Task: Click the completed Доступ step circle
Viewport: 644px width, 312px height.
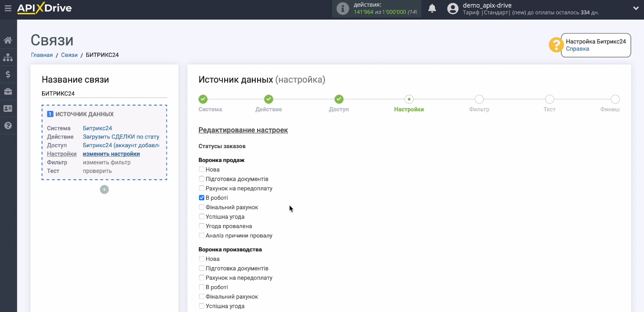Action: click(x=339, y=99)
